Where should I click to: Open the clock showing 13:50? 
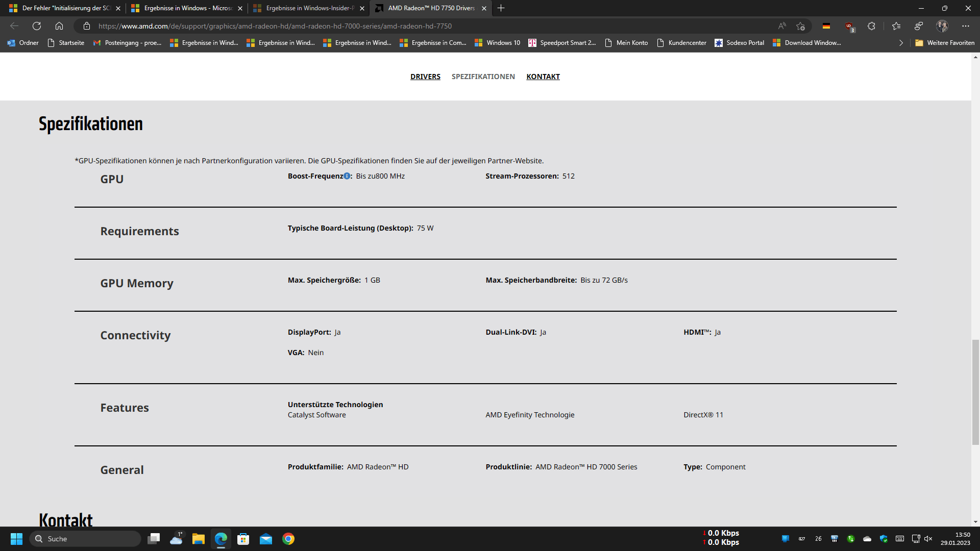coord(955,539)
